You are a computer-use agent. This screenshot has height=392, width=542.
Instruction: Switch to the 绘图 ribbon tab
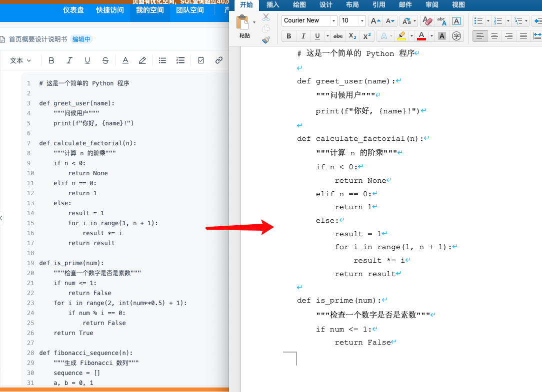299,5
